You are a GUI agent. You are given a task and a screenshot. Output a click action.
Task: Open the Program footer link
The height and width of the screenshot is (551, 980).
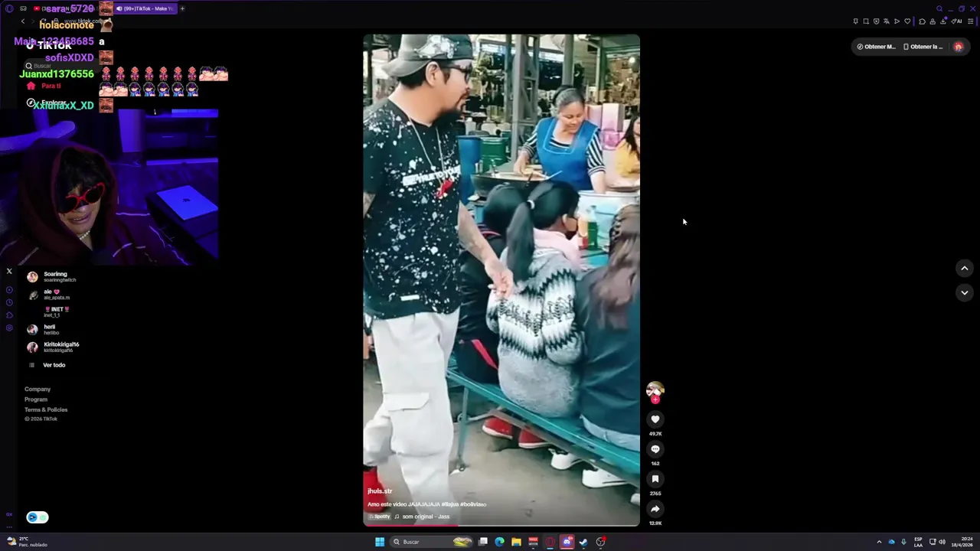[36, 399]
